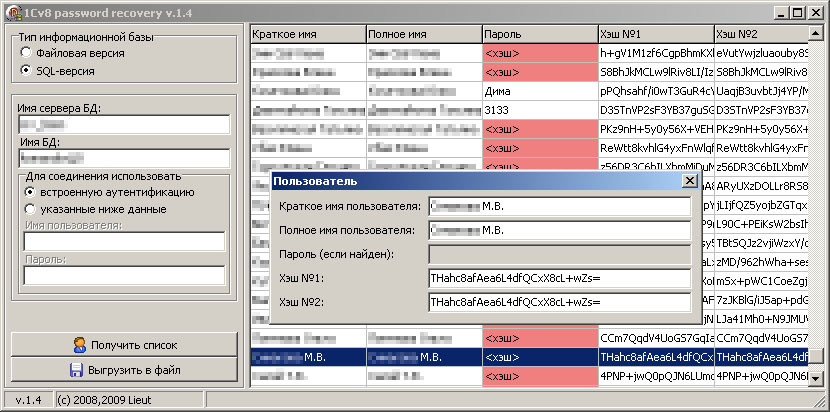
Task: Click the floppy disk save icon
Action: tap(76, 370)
